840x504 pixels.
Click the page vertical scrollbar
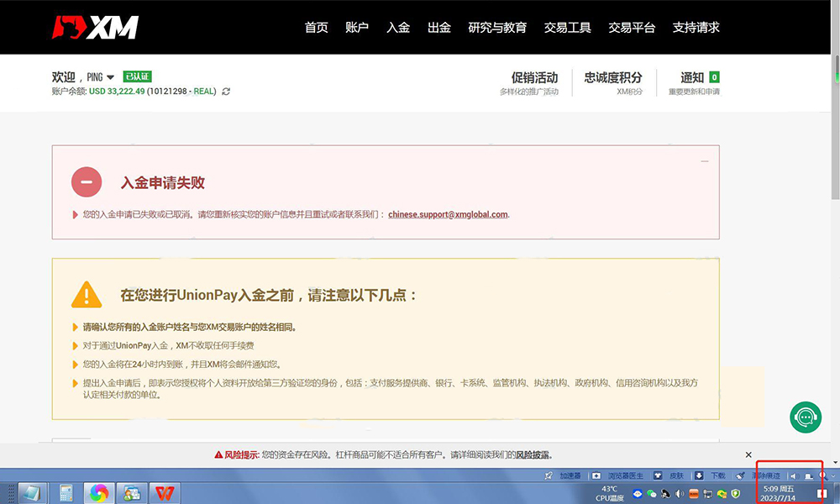point(835,252)
